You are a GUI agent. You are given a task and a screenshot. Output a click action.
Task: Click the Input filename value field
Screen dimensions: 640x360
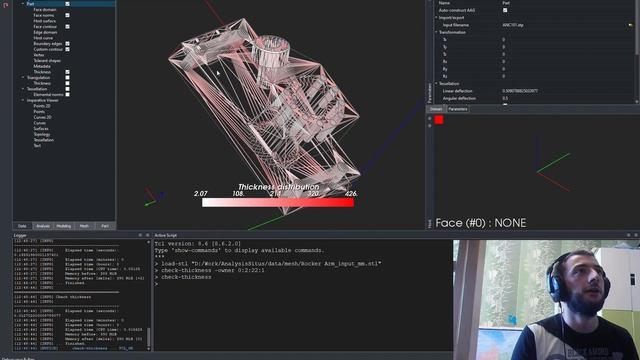click(x=563, y=25)
